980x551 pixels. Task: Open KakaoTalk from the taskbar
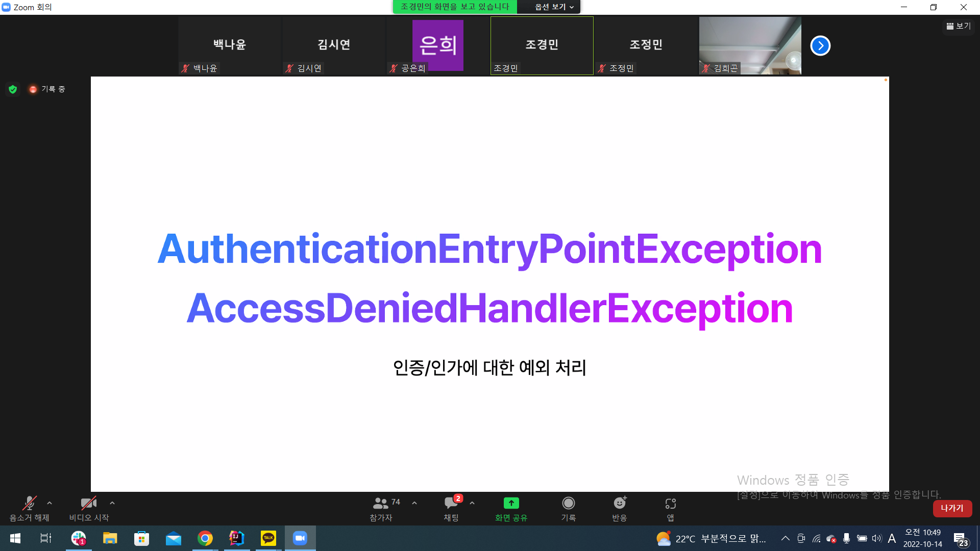tap(268, 538)
